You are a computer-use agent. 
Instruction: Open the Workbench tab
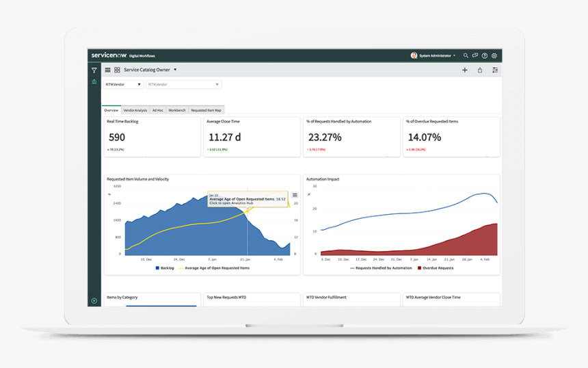coord(177,110)
